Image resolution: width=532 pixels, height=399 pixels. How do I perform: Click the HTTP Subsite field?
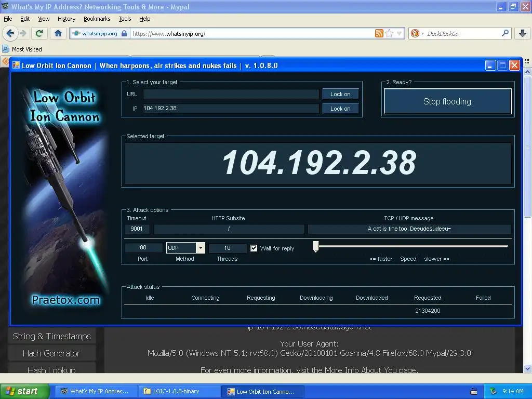point(229,229)
